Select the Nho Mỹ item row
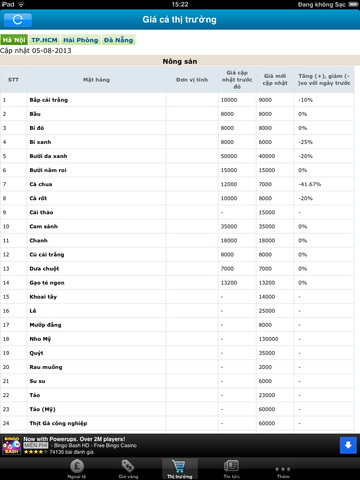Viewport: 360px width, 480px height. [x=177, y=339]
